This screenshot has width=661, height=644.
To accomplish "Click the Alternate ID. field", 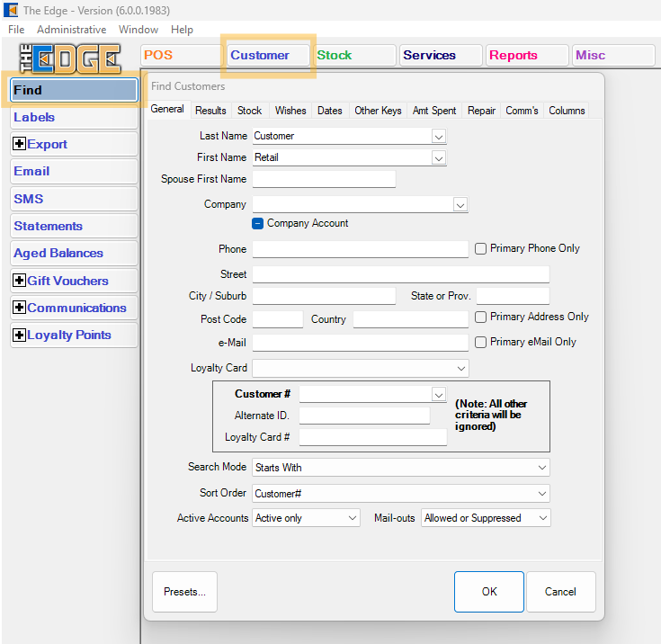I will click(x=364, y=416).
